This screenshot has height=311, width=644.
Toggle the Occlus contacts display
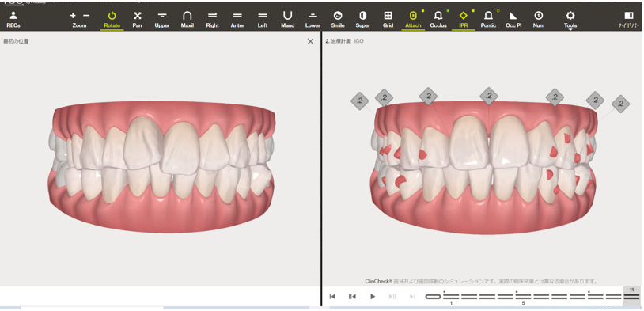[438, 19]
